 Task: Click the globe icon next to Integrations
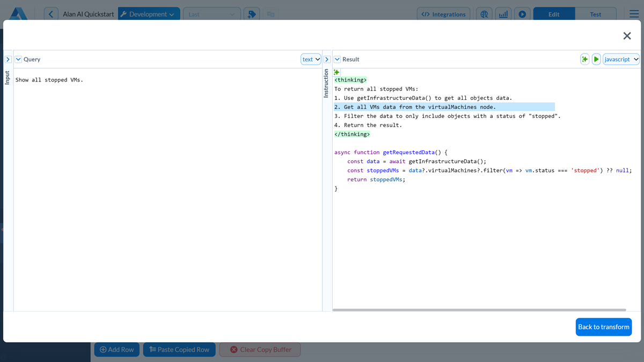[484, 14]
